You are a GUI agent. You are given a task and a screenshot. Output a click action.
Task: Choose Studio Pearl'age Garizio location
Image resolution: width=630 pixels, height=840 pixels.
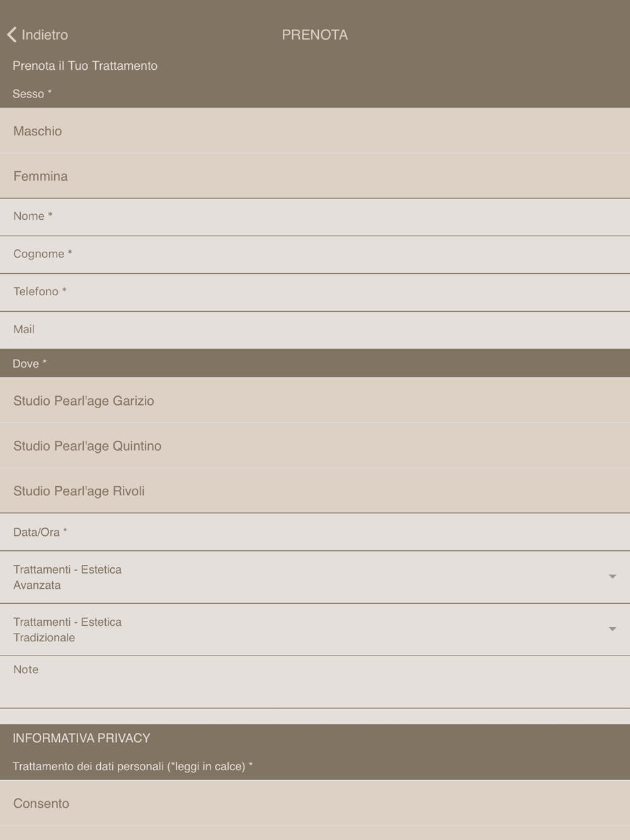tap(315, 400)
